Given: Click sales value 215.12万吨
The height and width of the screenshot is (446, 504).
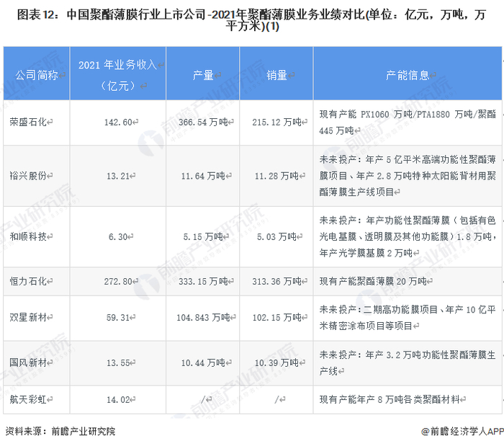Looking at the screenshot, I should (276, 122).
